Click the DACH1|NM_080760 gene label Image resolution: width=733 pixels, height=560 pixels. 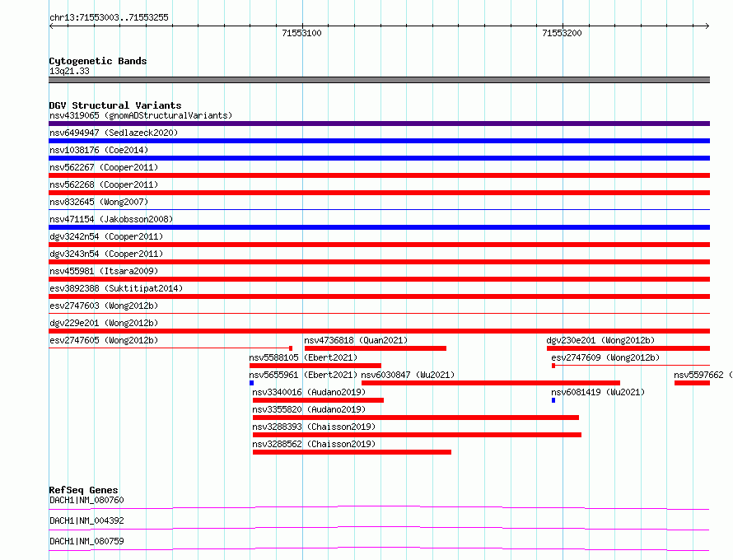(x=86, y=500)
